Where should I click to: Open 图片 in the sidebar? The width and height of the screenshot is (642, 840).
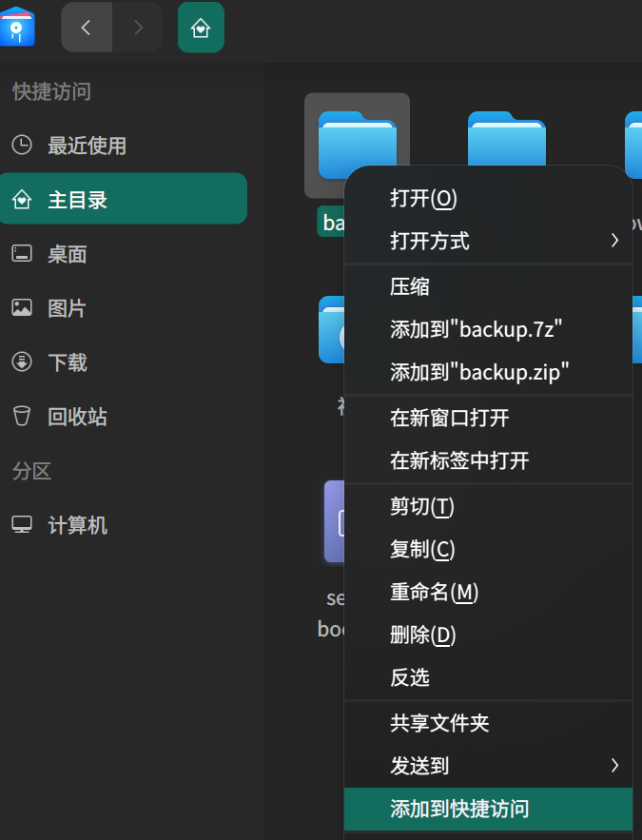(x=124, y=308)
